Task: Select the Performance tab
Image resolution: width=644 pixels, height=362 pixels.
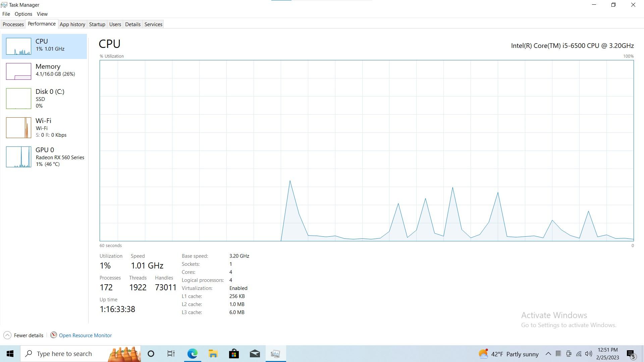Action: point(42,24)
